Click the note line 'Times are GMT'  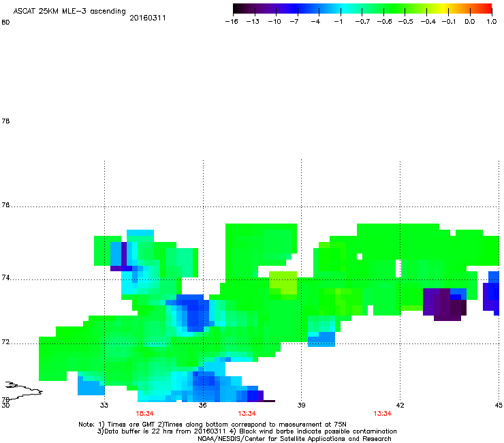(x=212, y=425)
